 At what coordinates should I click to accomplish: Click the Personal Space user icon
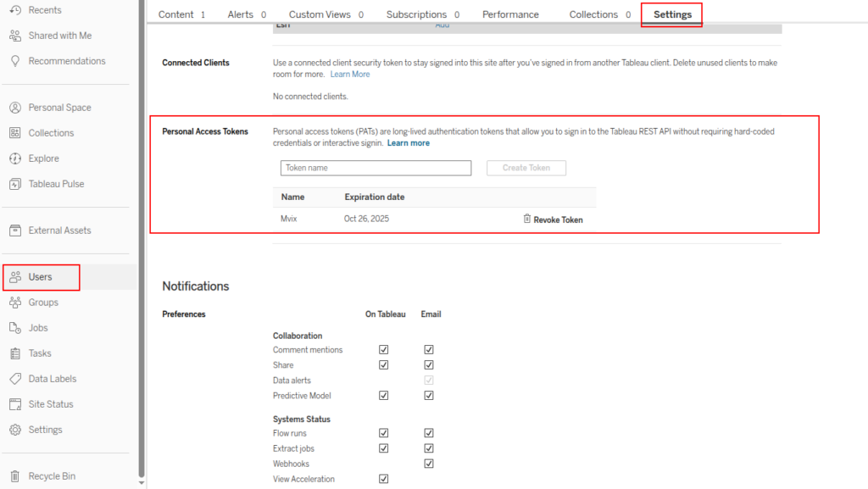[x=15, y=108]
